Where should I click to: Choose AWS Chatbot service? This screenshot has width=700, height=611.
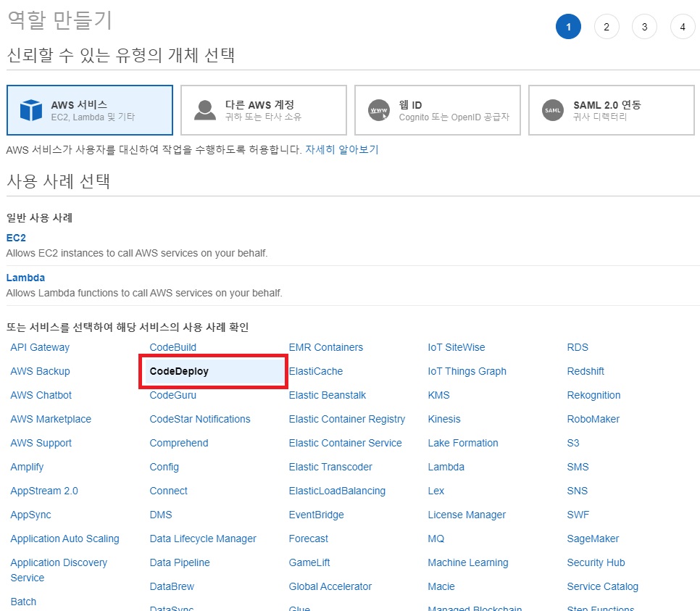tap(41, 395)
